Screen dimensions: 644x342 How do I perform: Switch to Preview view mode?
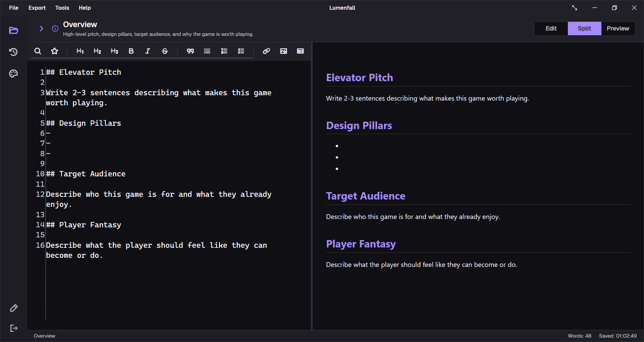click(x=618, y=28)
